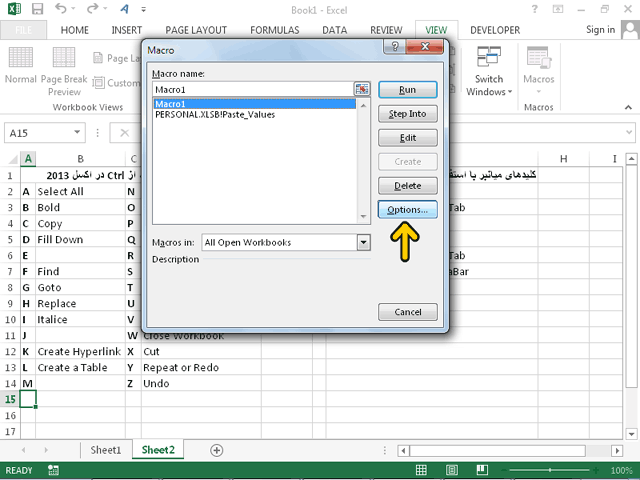Select PERSONAL.XLSB!Paste_Values in macro list

click(215, 115)
